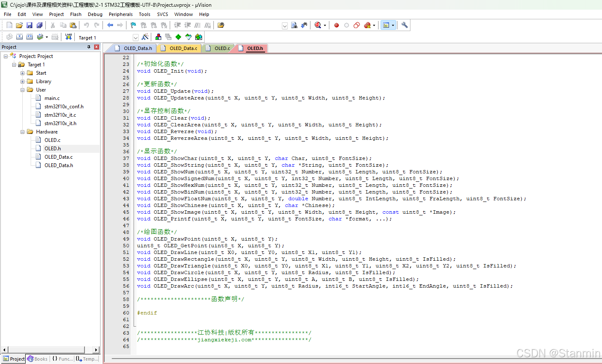Save all files with the Save All icon
The image size is (602, 364).
[x=39, y=25]
